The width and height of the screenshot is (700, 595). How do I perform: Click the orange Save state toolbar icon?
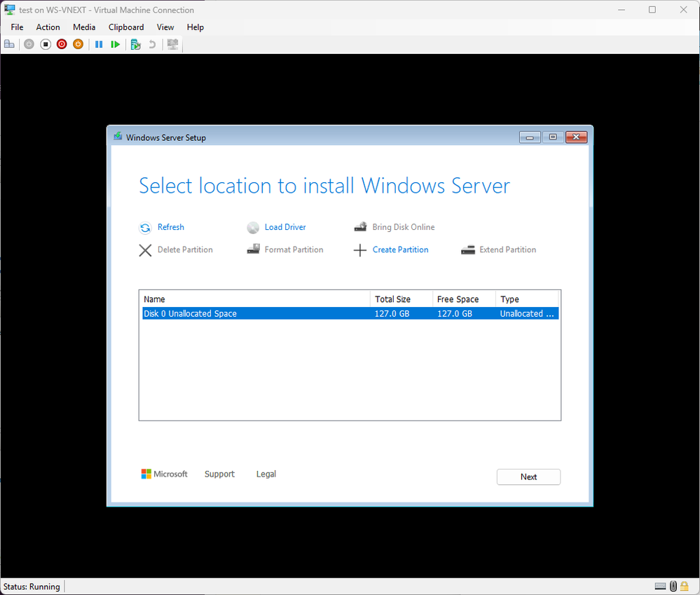pyautogui.click(x=78, y=44)
